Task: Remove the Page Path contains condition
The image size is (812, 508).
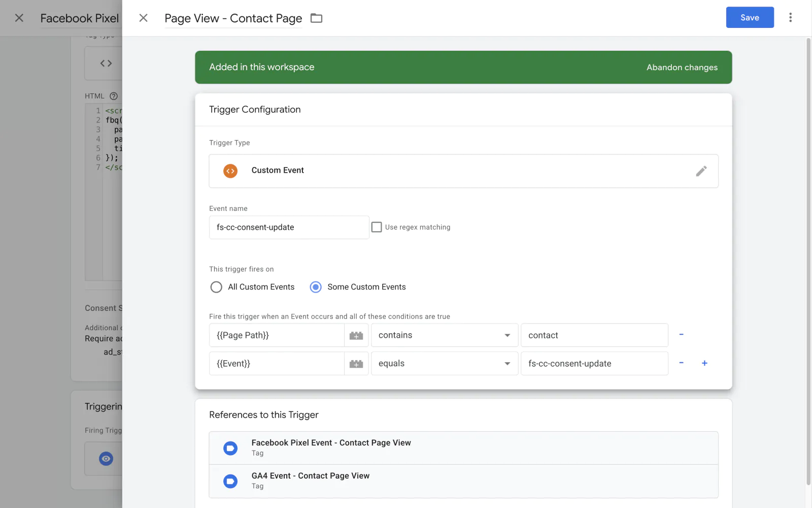Action: coord(681,335)
